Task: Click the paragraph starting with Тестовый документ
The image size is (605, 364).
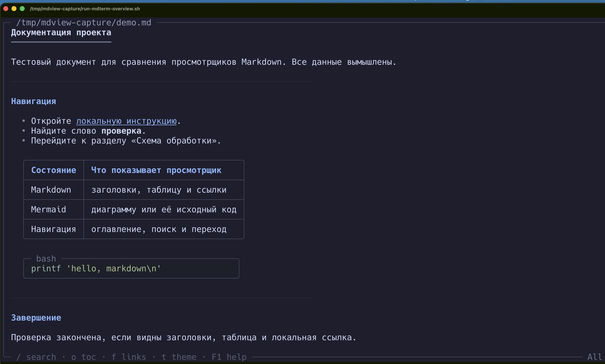Action: tap(204, 62)
